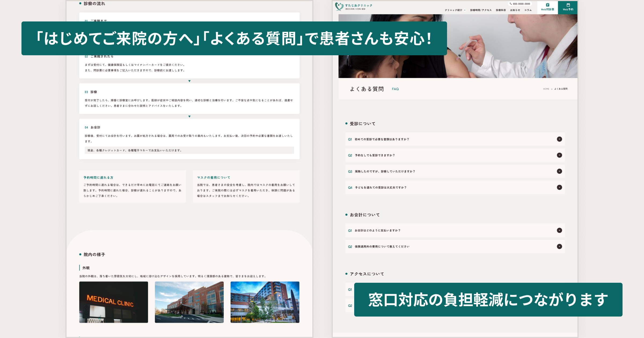Click the すたじおクリニック heart logo
644x338 pixels.
tap(339, 6)
